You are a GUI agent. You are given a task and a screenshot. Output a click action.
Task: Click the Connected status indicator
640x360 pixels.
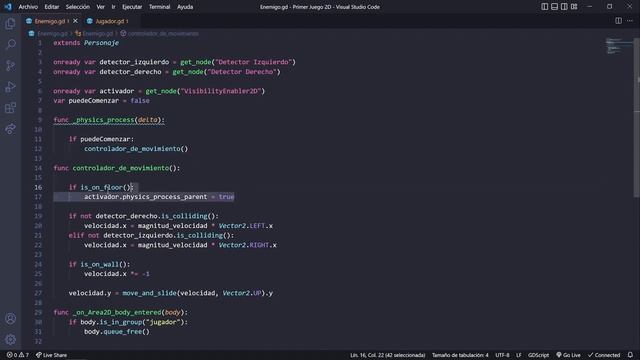click(604, 355)
